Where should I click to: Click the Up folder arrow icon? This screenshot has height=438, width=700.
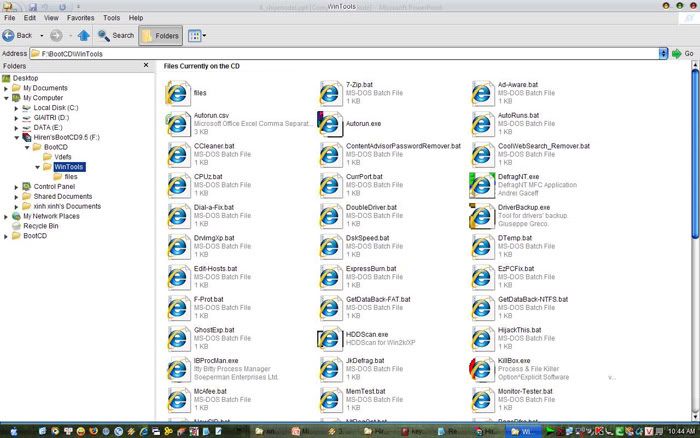85,35
